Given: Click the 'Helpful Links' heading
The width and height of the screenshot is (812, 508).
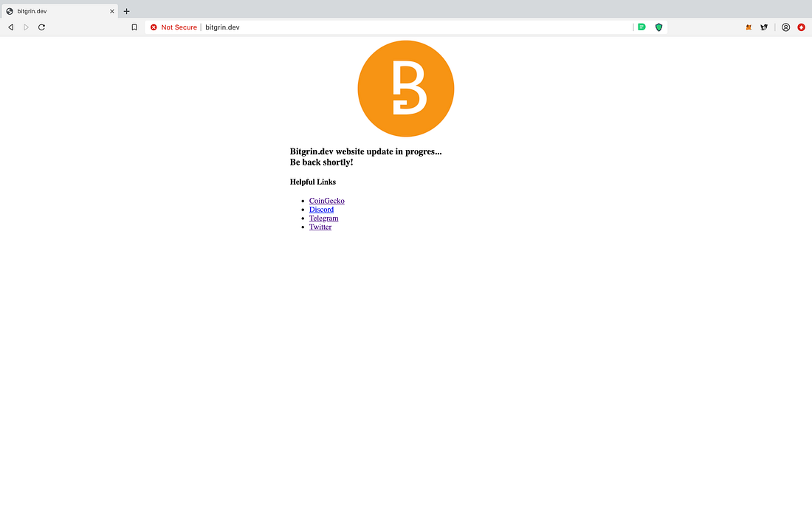Looking at the screenshot, I should (313, 182).
